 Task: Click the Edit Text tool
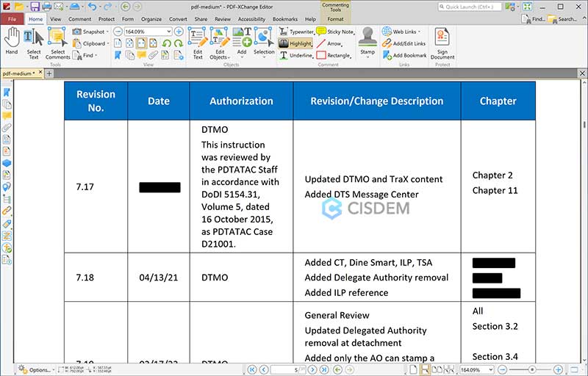[x=197, y=41]
